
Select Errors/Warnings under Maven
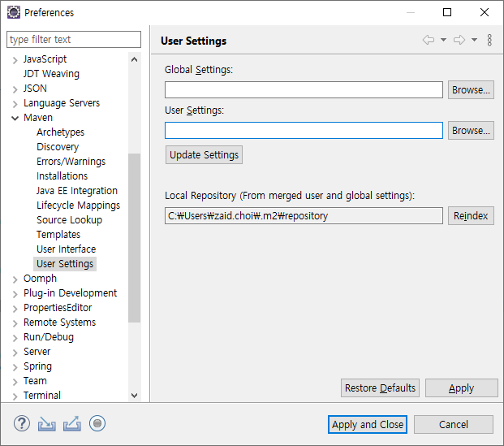(71, 162)
